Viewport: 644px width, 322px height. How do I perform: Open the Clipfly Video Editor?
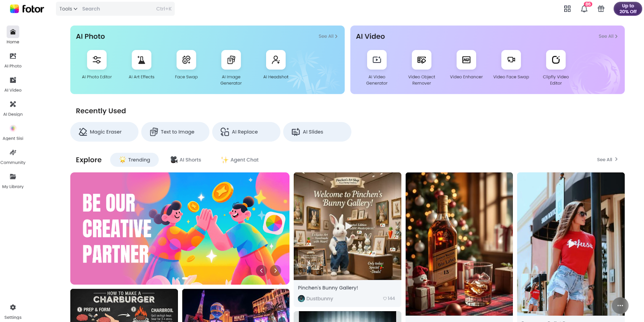pos(555,60)
